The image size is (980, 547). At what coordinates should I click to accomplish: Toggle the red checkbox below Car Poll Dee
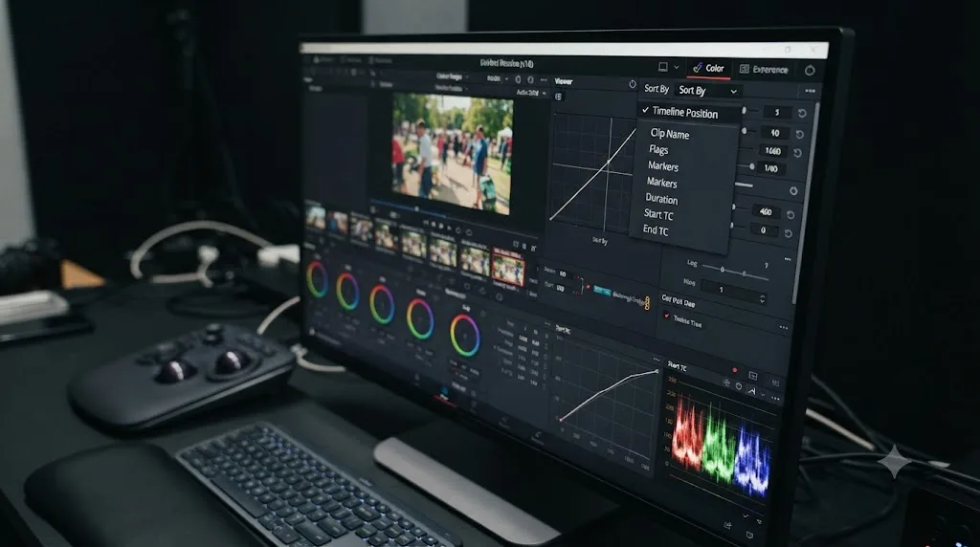pyautogui.click(x=666, y=316)
